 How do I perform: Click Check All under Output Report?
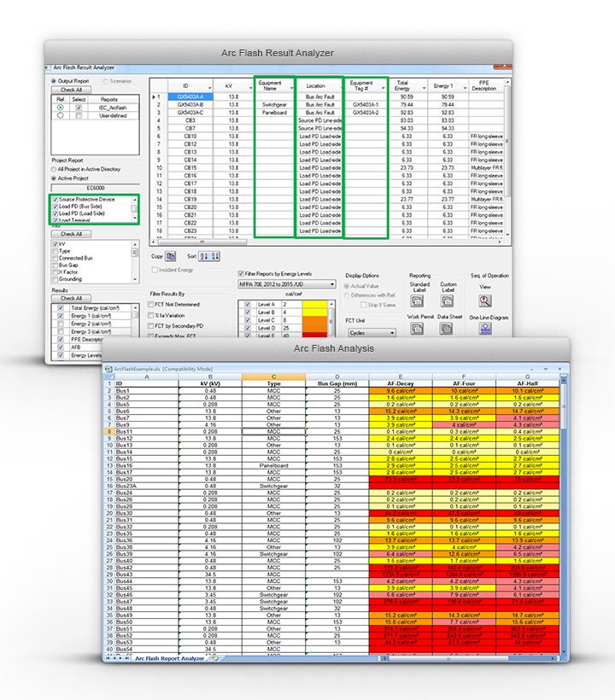(x=71, y=90)
